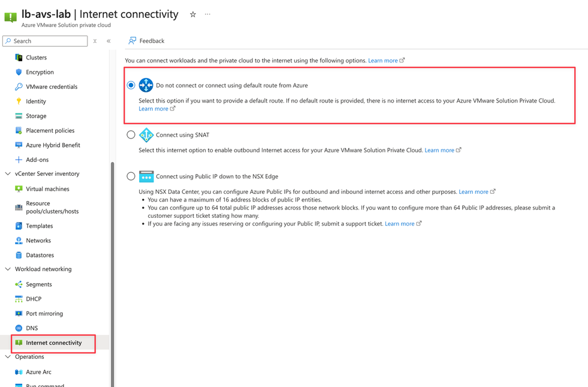The image size is (588, 387).
Task: Click the Public IP NSX Edge option icon
Action: [146, 176]
